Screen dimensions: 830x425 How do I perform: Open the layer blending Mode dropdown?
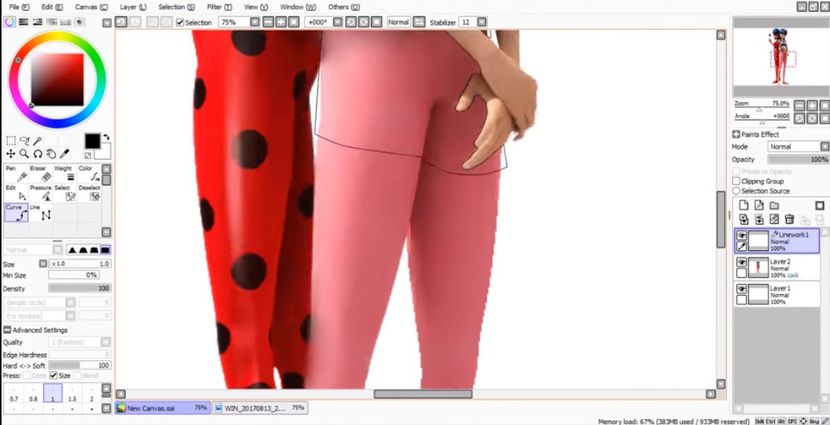(825, 147)
